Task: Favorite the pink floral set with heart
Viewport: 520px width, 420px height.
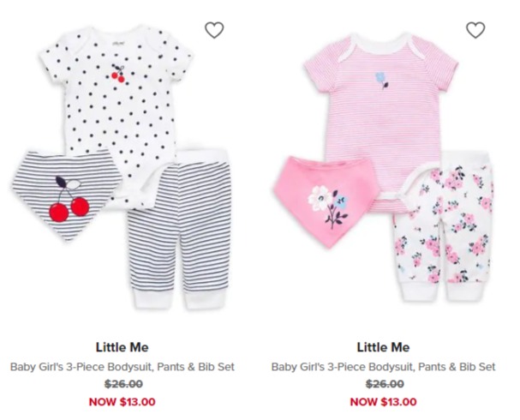Action: coord(475,30)
